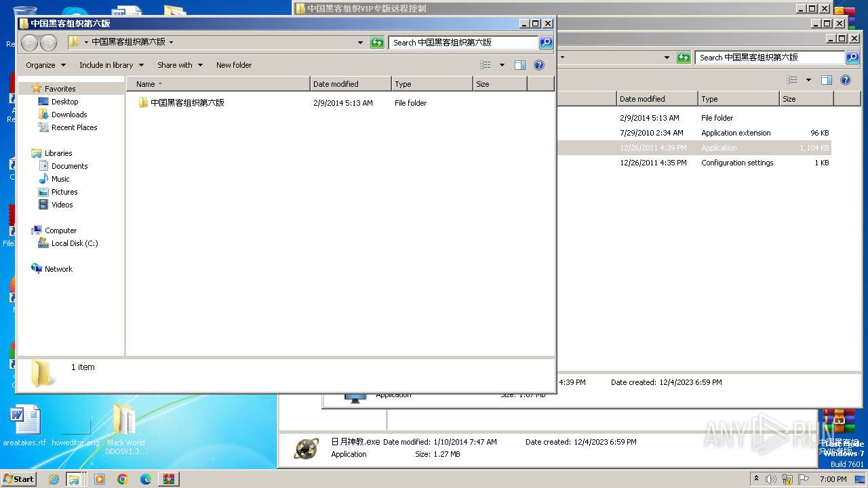Sort by the Date modified column in front window
Viewport: 868px width, 488px height.
click(351, 84)
